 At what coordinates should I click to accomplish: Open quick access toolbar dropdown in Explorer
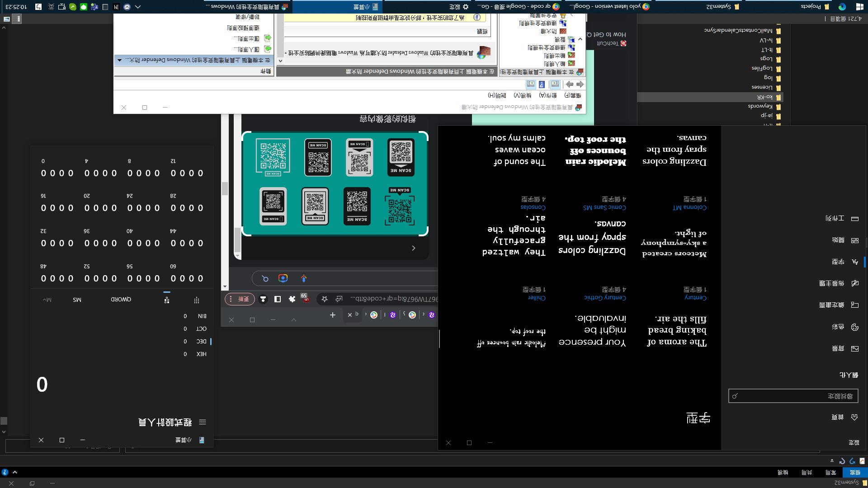click(x=832, y=461)
